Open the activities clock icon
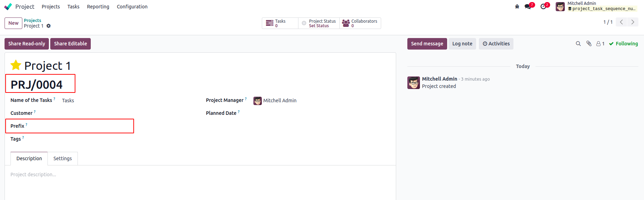Image resolution: width=644 pixels, height=200 pixels. tap(543, 7)
